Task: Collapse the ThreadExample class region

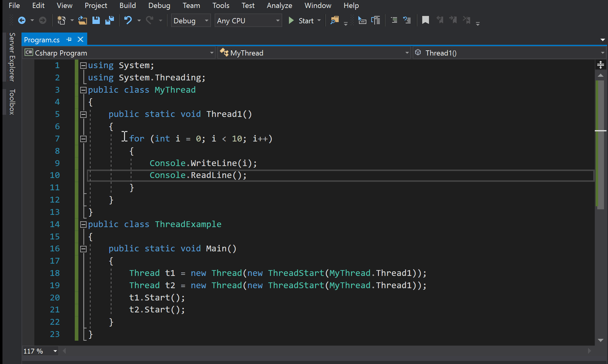Action: click(x=83, y=224)
